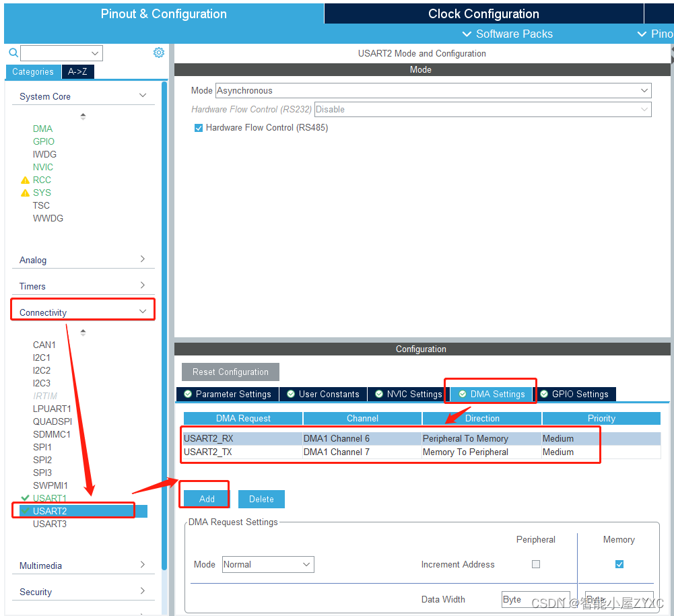
Task: Select WWDG in the list
Action: pyautogui.click(x=48, y=218)
